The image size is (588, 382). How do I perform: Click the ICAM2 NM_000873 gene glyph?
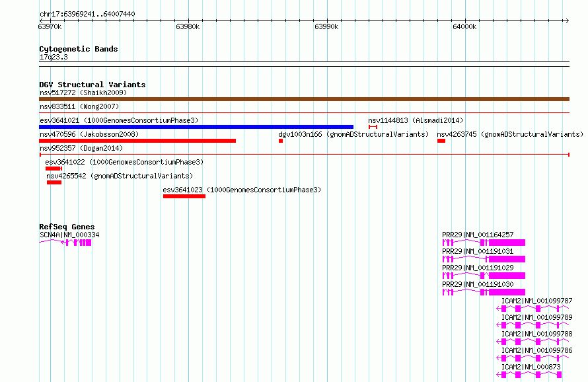point(529,375)
